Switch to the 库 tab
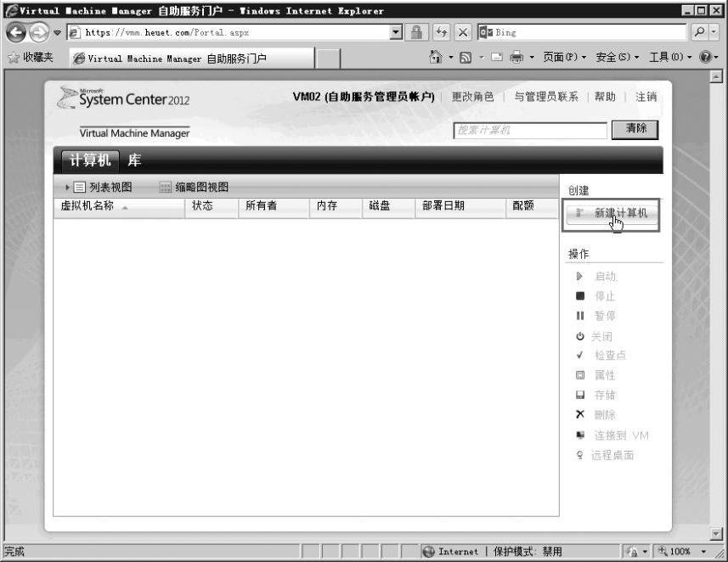This screenshot has height=562, width=728. click(x=134, y=160)
